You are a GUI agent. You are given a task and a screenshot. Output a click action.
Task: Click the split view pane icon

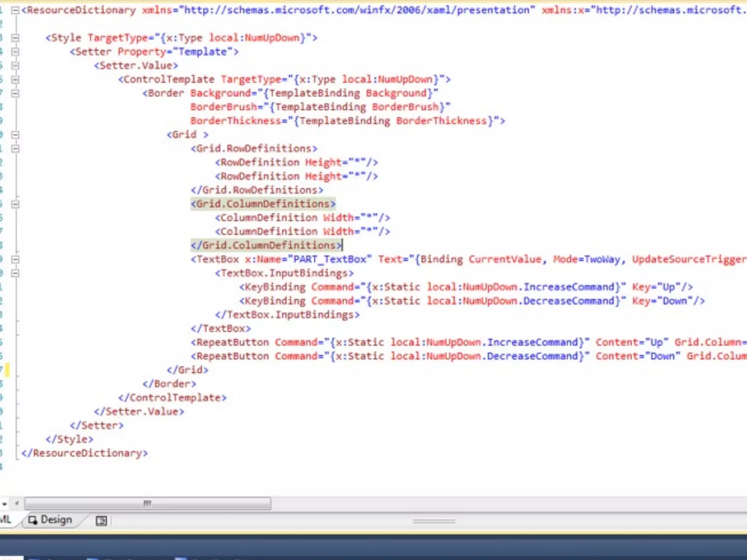tap(101, 521)
